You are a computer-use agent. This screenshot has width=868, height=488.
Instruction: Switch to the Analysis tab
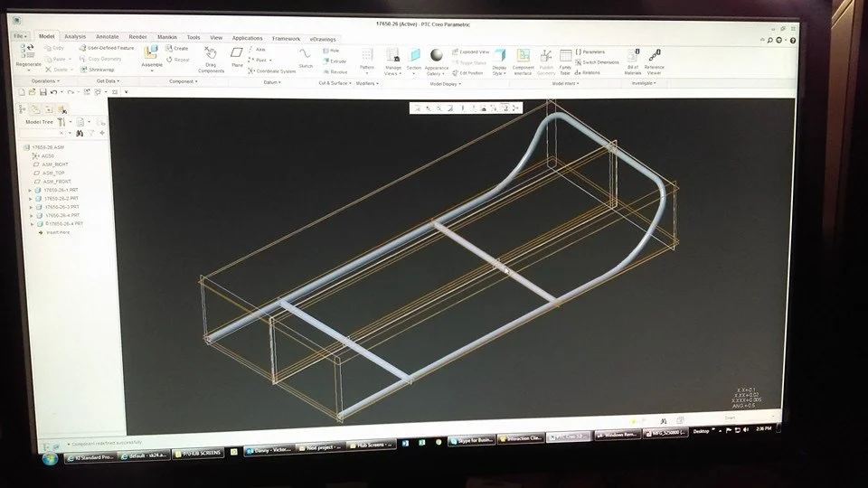75,36
